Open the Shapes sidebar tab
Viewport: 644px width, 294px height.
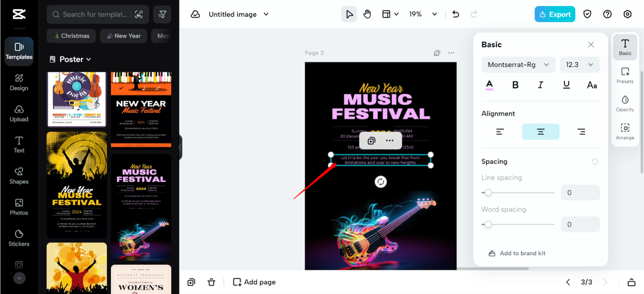[x=19, y=176]
